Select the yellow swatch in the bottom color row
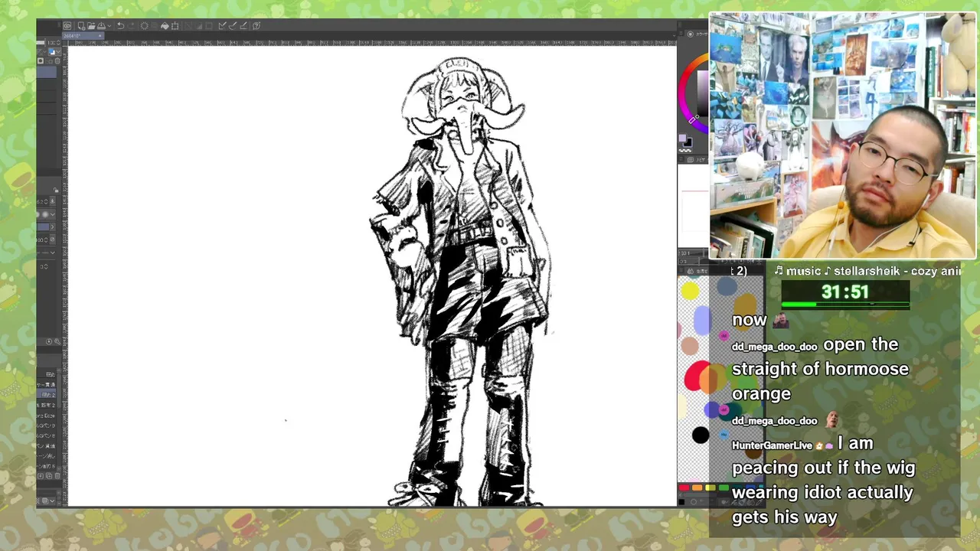 (x=710, y=487)
